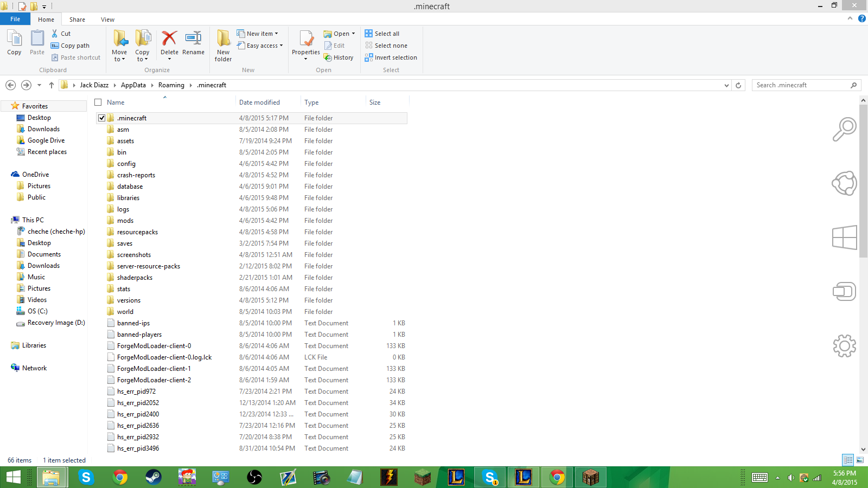The width and height of the screenshot is (868, 488).
Task: Select the "resourcepacks" folder row
Action: coord(252,232)
